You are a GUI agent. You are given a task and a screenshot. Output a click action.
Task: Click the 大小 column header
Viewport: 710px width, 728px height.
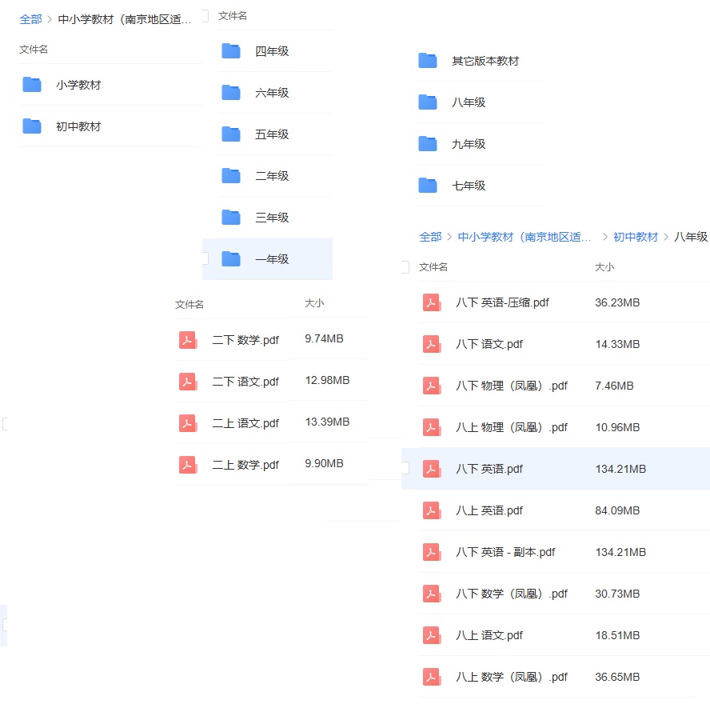click(x=605, y=266)
